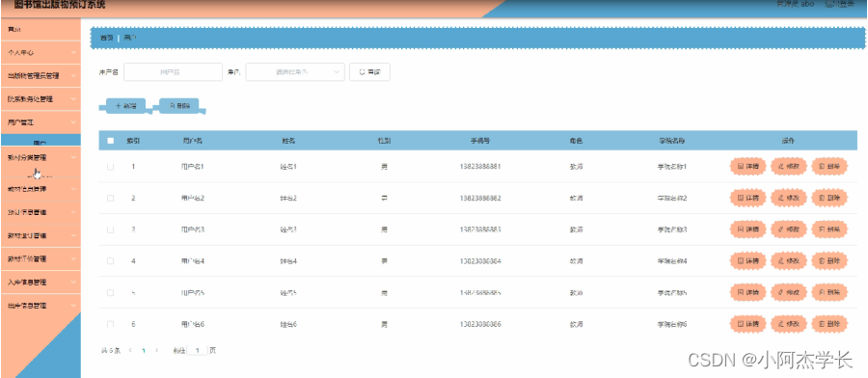Click the 首页 breadcrumb link
The height and width of the screenshot is (378, 868).
pos(106,38)
